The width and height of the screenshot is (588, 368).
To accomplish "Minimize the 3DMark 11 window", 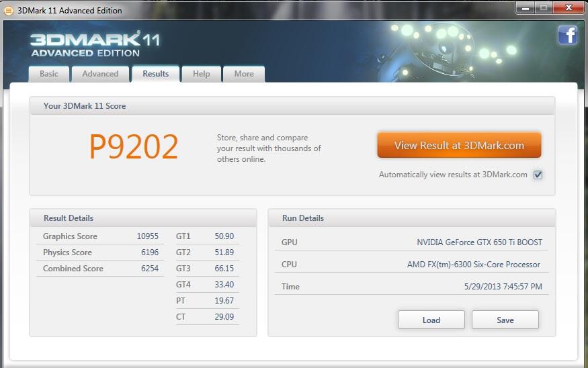I will (x=525, y=8).
